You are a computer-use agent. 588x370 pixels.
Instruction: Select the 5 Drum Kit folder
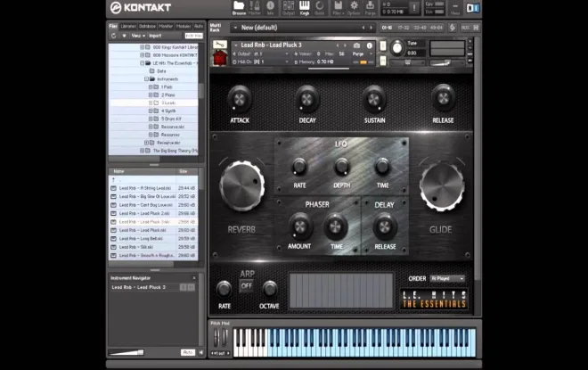(171, 119)
